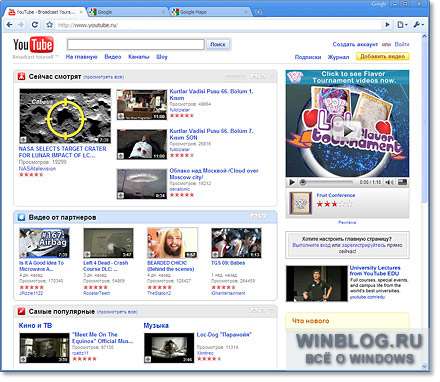Screen dimensions: 440x382
Task: Mute the ad player volume icon
Action: pyautogui.click(x=388, y=182)
